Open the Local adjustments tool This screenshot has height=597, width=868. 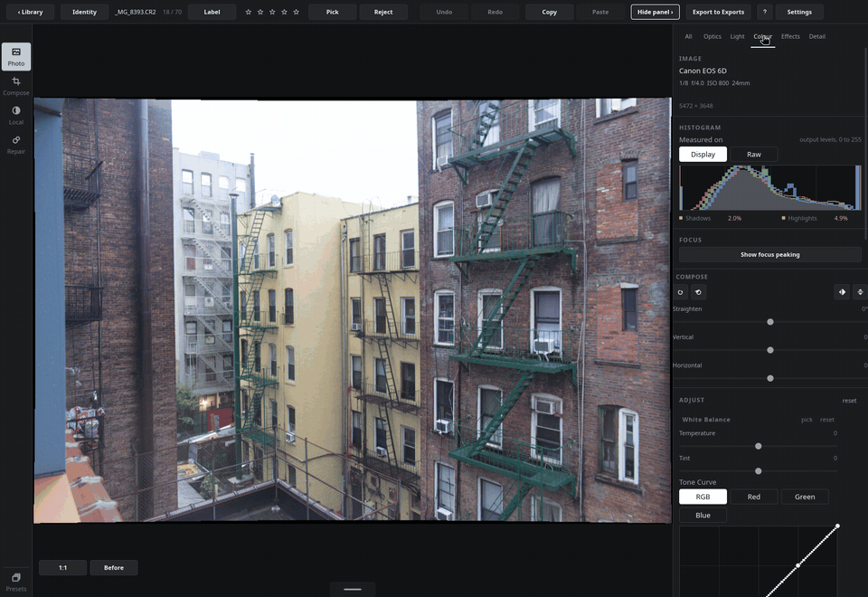coord(16,115)
